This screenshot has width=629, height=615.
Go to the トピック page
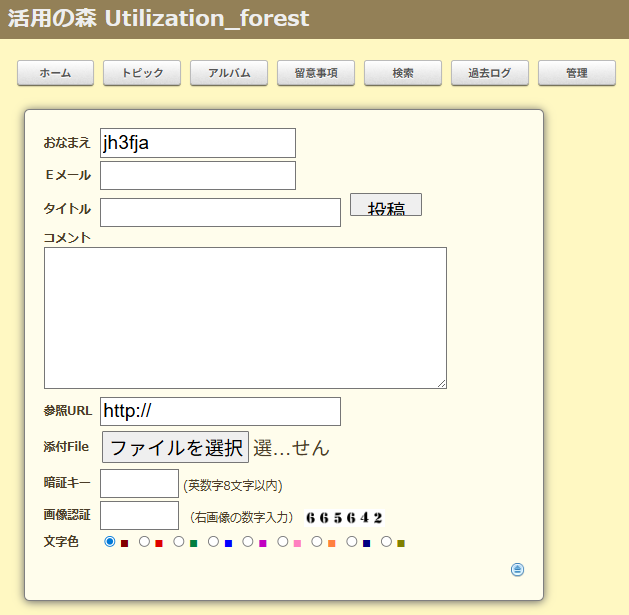[x=142, y=73]
